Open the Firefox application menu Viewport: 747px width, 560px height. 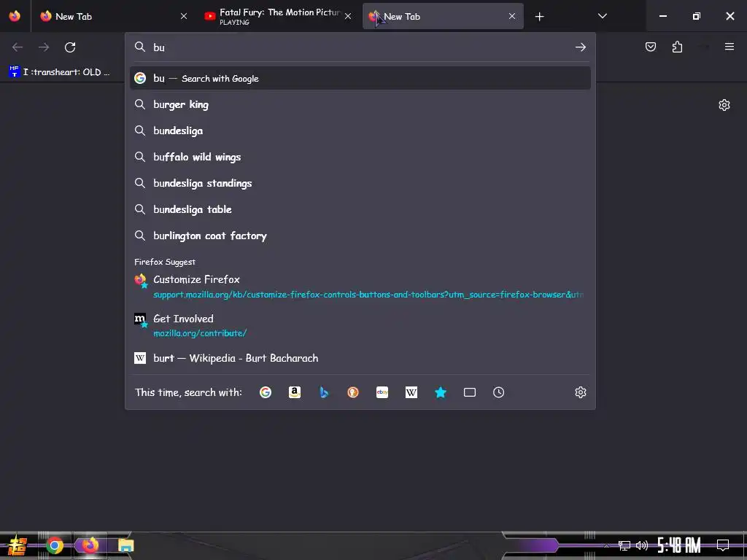(729, 47)
